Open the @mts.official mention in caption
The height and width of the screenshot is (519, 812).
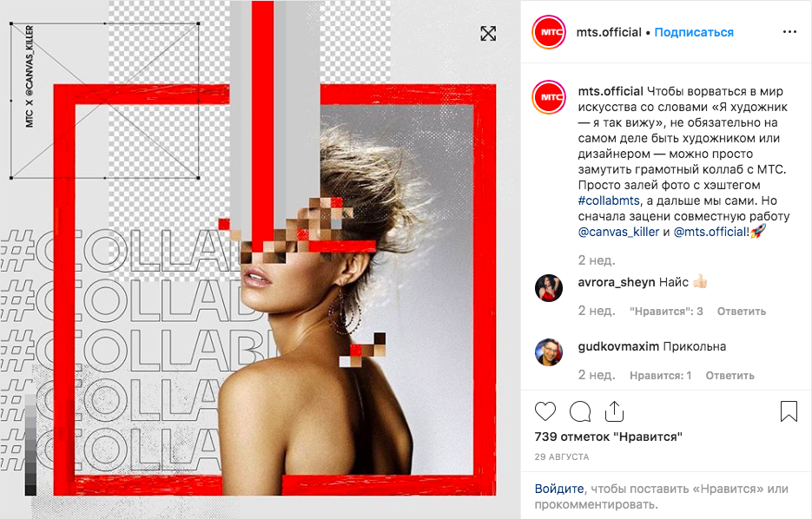711,232
